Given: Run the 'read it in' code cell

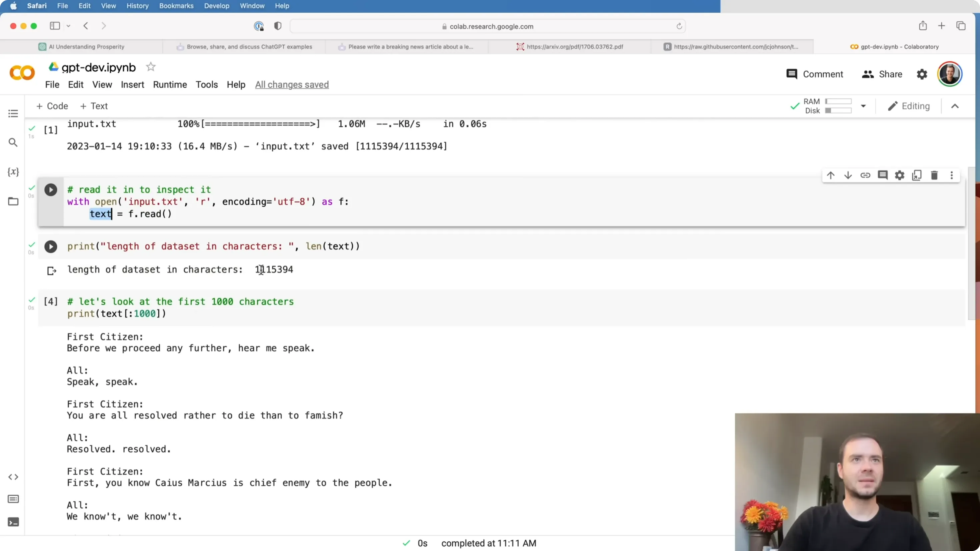Looking at the screenshot, I should [x=51, y=190].
